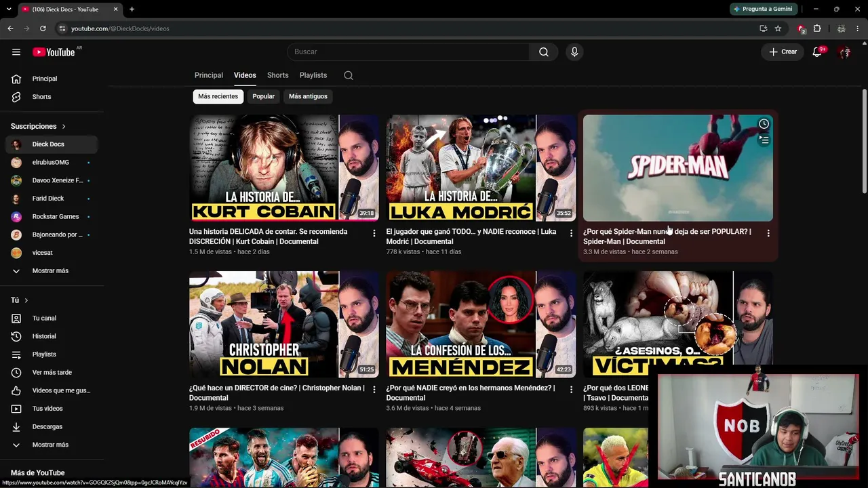Open Rockstar Games subscription
This screenshot has width=868, height=488.
(x=52, y=216)
